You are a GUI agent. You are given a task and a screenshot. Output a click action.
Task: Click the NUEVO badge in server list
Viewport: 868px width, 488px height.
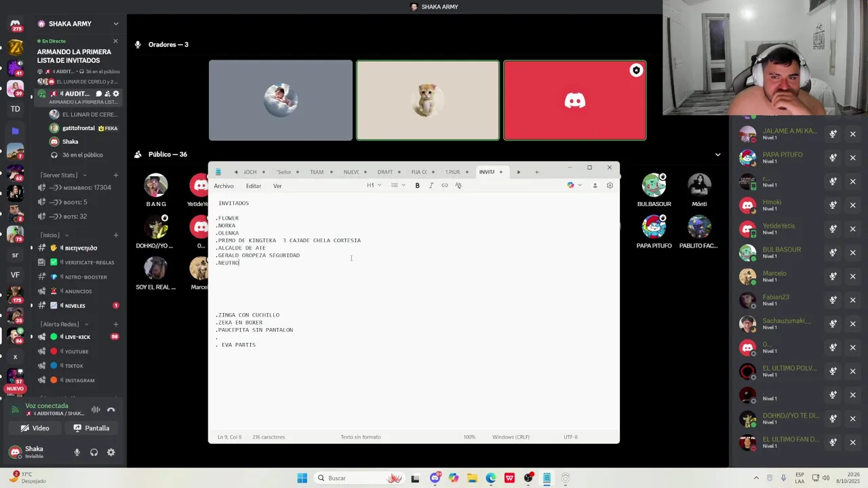coord(15,389)
